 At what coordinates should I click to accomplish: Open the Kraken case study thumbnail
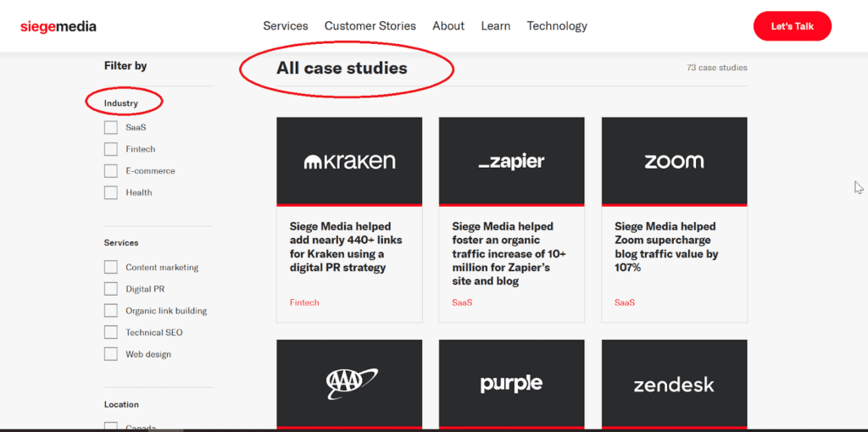click(349, 161)
